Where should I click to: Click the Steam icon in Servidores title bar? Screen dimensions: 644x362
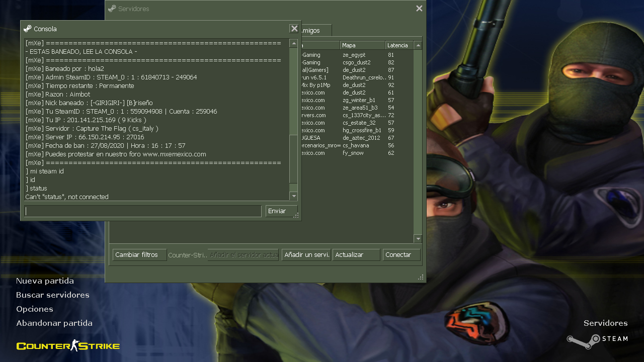112,9
